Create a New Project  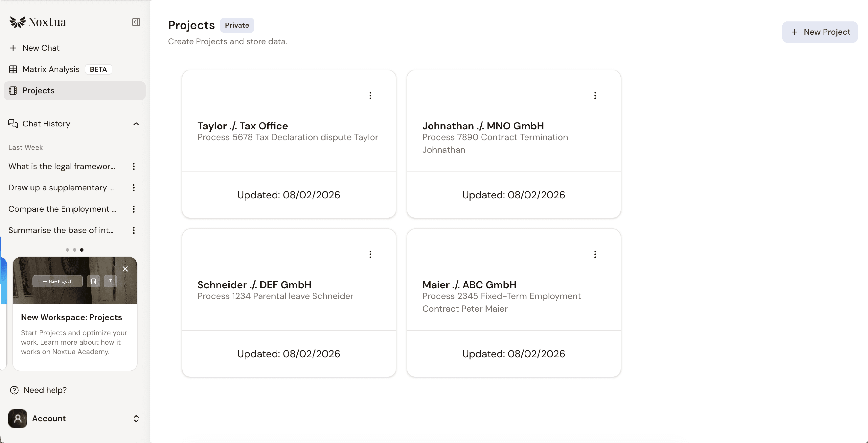click(x=820, y=32)
